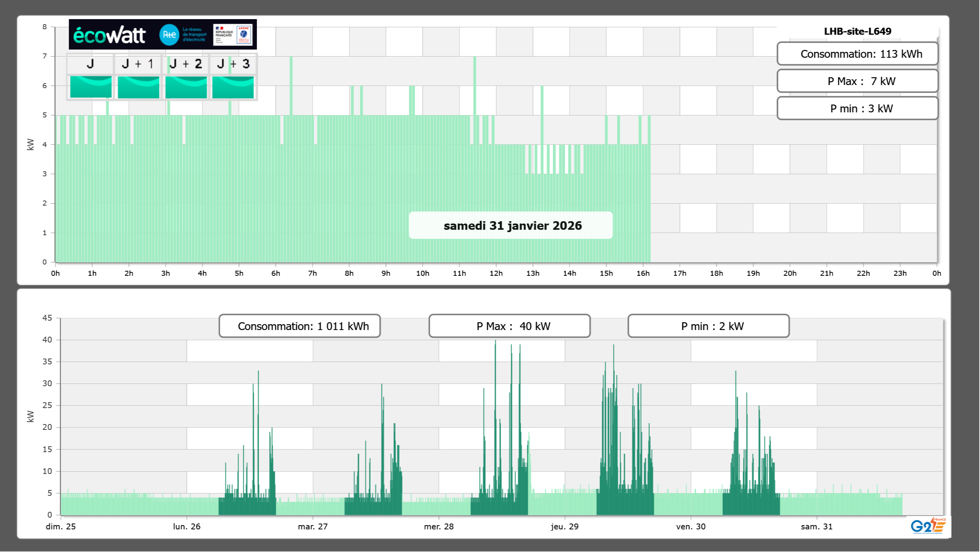
Task: Click the République Française ADEME logo
Action: pos(233,35)
